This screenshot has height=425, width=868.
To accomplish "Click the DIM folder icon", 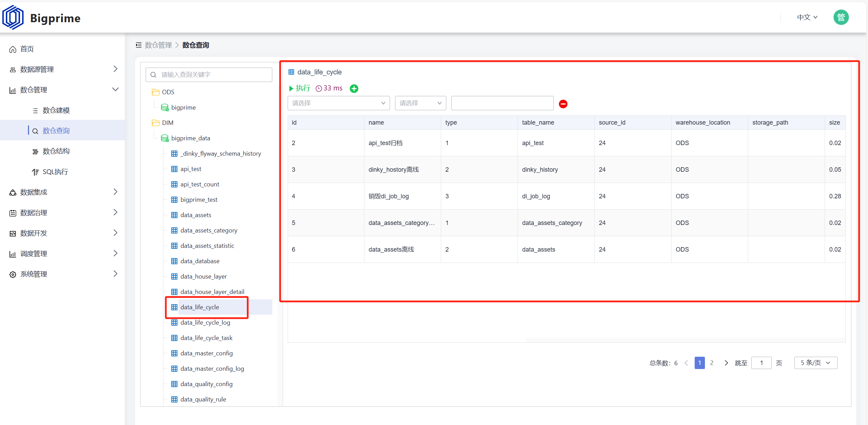I will pyautogui.click(x=156, y=123).
